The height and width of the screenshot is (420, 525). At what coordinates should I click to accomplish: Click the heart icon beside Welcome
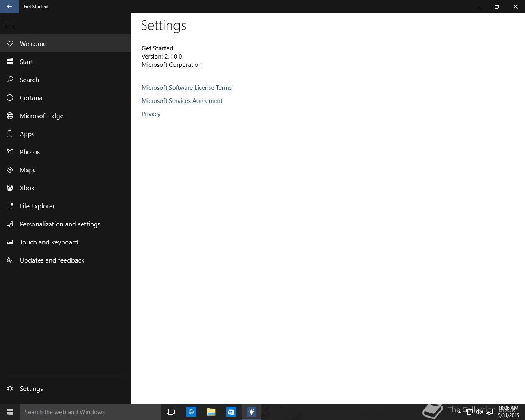(10, 43)
